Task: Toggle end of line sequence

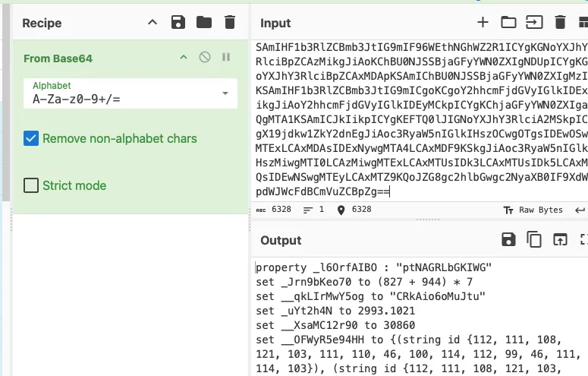Action: point(580,210)
